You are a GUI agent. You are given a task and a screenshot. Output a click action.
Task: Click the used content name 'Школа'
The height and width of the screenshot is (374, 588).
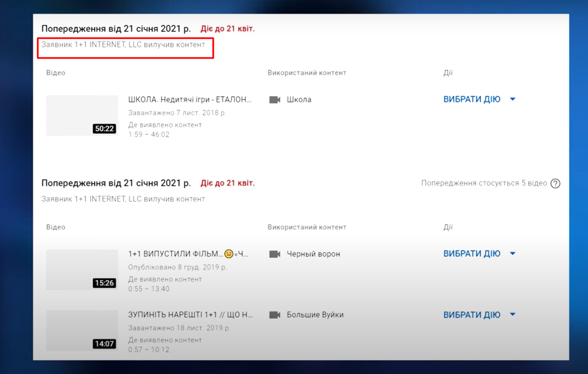coord(299,100)
